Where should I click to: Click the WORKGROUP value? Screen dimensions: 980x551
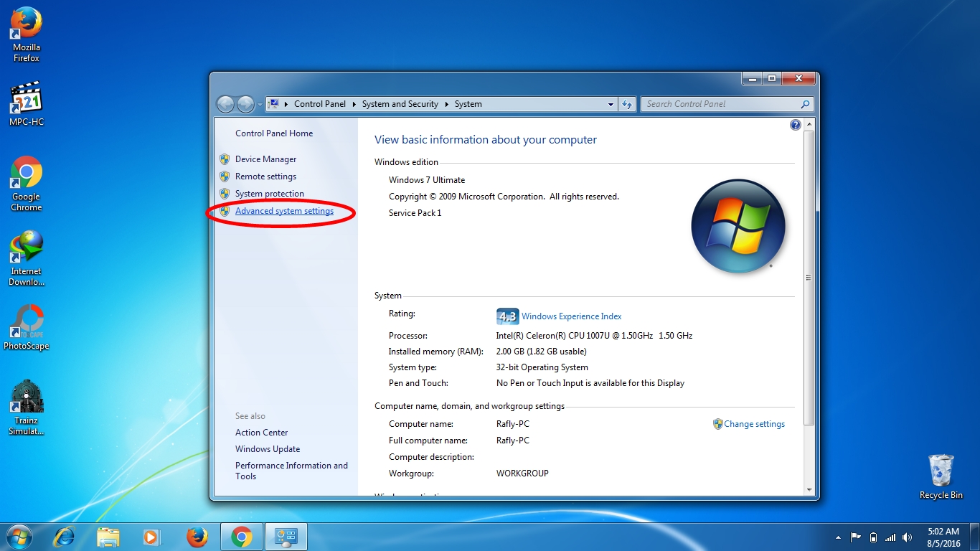(522, 474)
